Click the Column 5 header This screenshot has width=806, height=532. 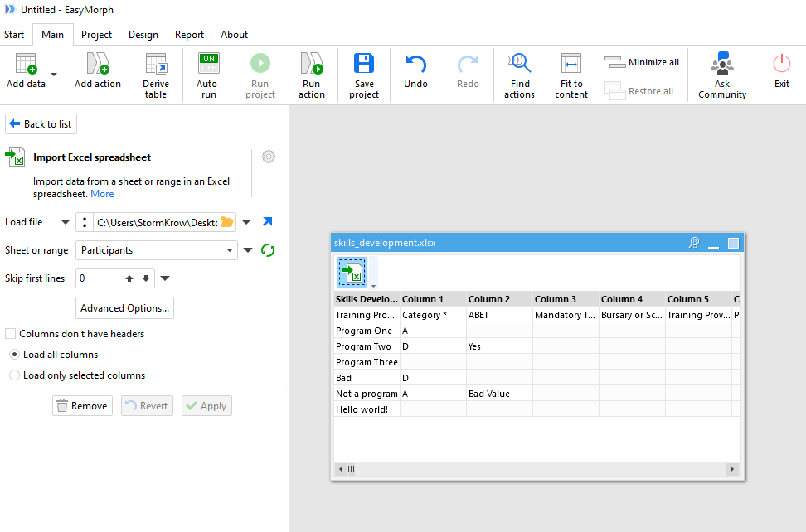698,299
